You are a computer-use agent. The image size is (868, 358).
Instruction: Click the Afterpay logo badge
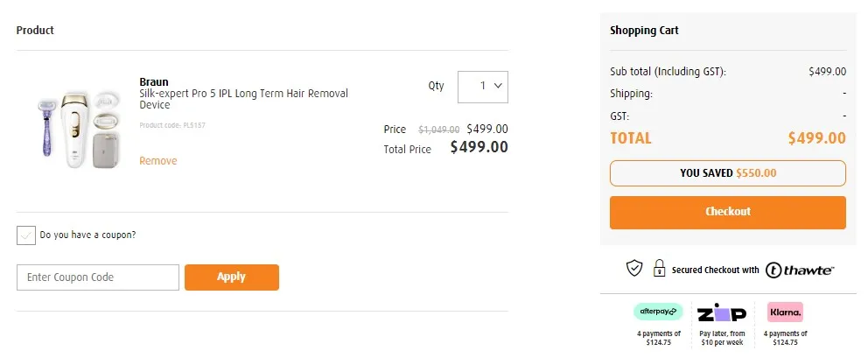pos(657,312)
